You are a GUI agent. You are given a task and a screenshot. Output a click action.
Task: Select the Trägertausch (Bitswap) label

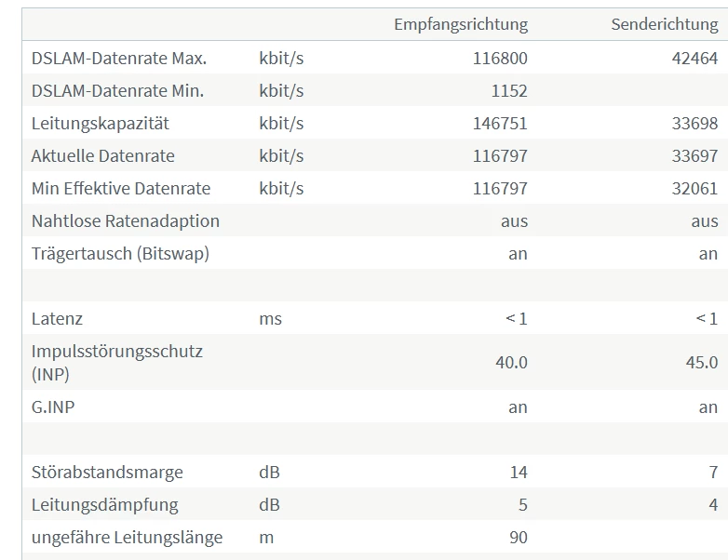(120, 253)
